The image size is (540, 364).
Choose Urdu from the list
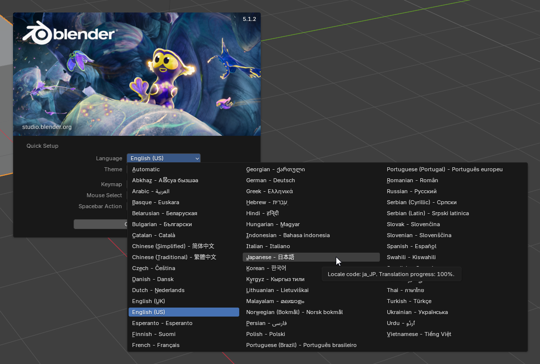tap(455, 323)
